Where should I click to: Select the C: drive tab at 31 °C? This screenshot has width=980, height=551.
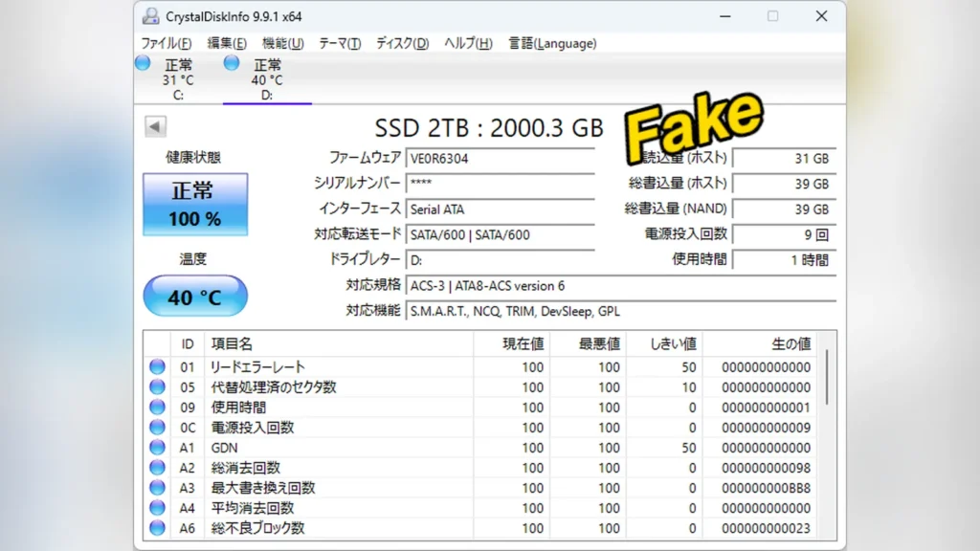pos(178,79)
